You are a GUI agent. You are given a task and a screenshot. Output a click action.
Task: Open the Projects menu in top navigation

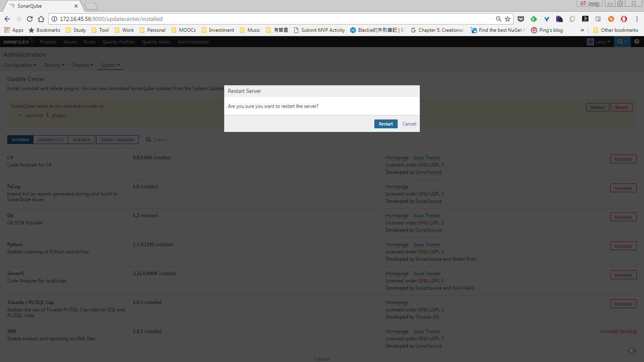pyautogui.click(x=48, y=42)
